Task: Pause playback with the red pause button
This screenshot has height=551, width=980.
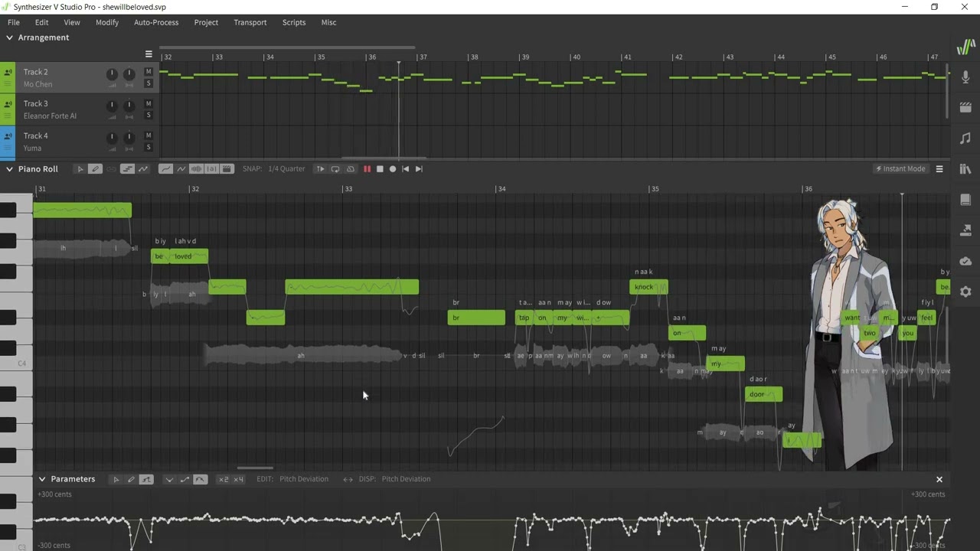Action: [367, 169]
